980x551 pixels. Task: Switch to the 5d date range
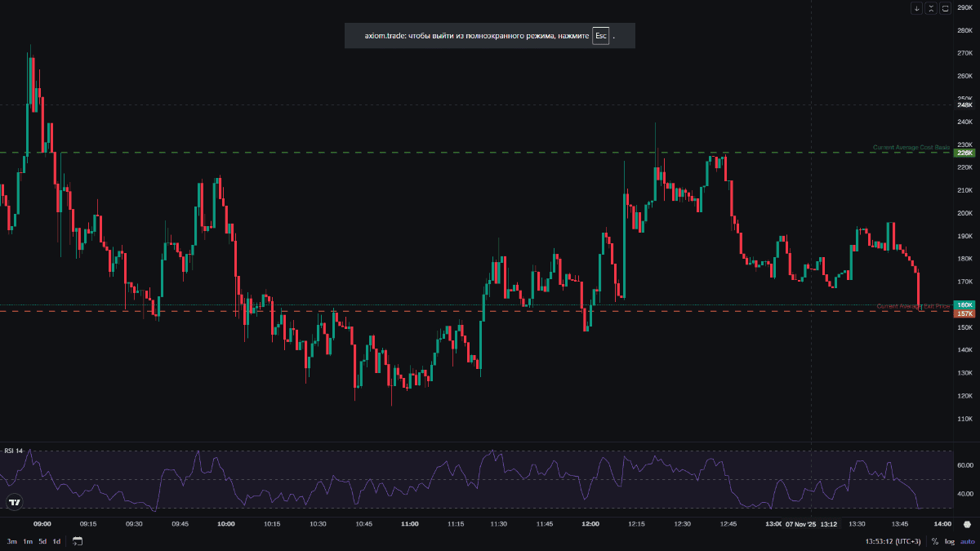point(42,541)
